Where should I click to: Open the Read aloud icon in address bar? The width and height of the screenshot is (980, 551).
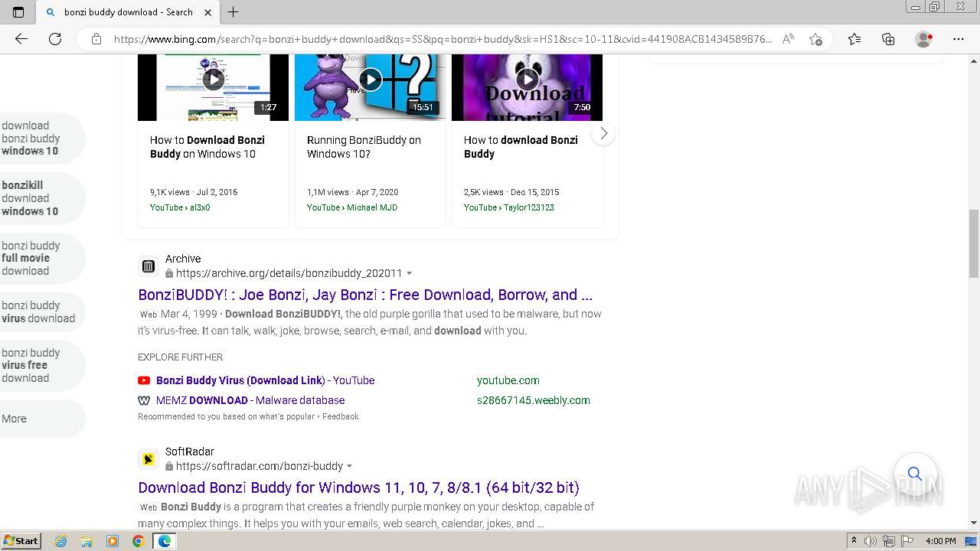tap(788, 39)
